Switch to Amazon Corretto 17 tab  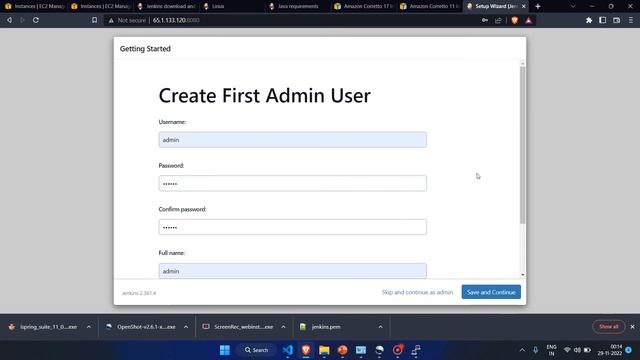click(x=364, y=6)
